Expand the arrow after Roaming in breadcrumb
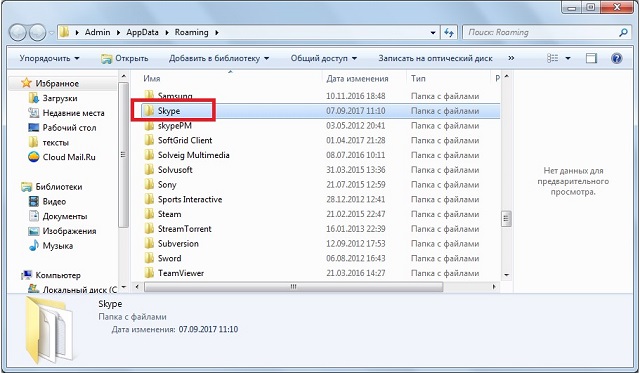640x373 pixels. (x=217, y=32)
